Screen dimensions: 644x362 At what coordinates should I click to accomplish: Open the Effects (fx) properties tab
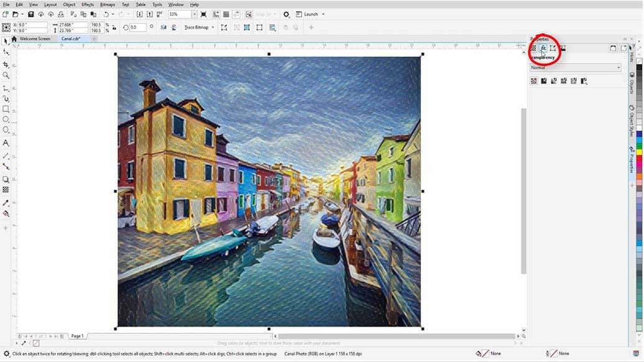[543, 48]
